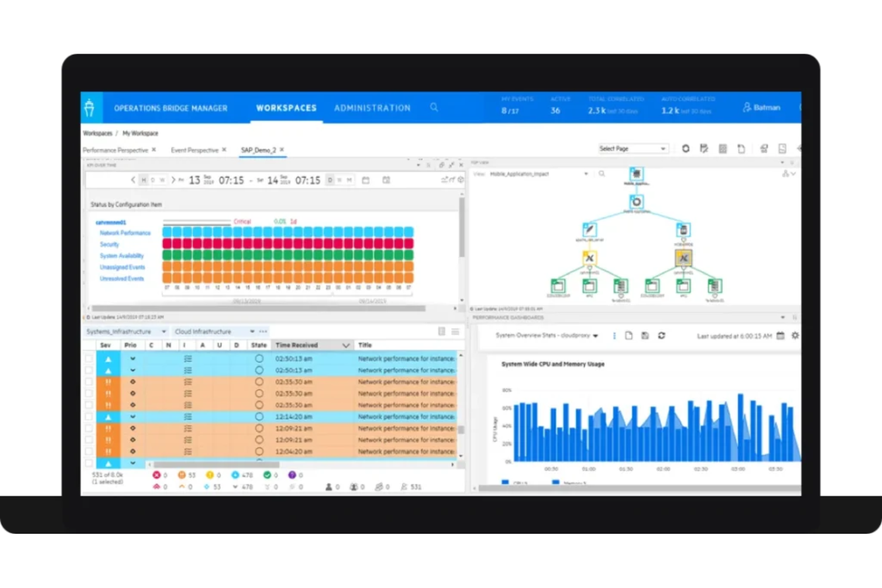The height and width of the screenshot is (588, 882).
Task: Expand the Top View panel options arrow
Action: 782,162
